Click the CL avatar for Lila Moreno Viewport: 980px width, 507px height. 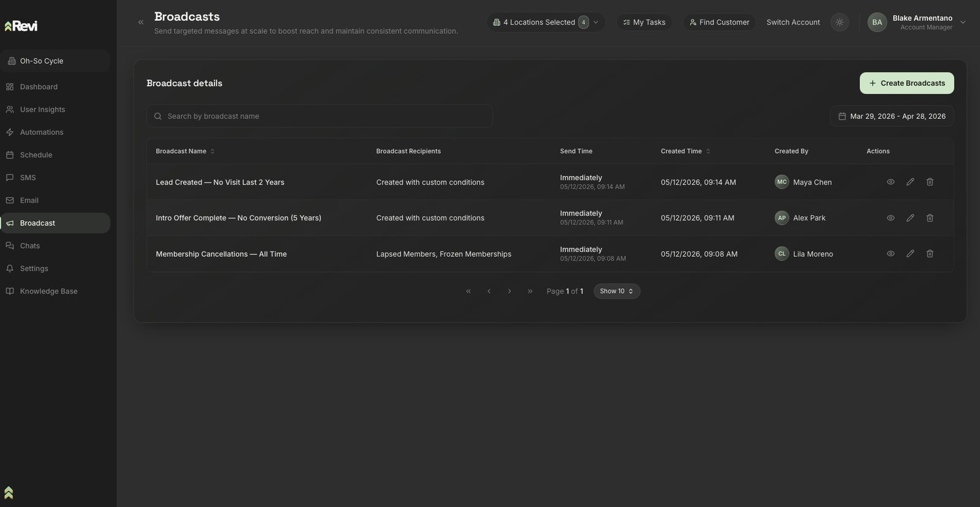tap(782, 254)
